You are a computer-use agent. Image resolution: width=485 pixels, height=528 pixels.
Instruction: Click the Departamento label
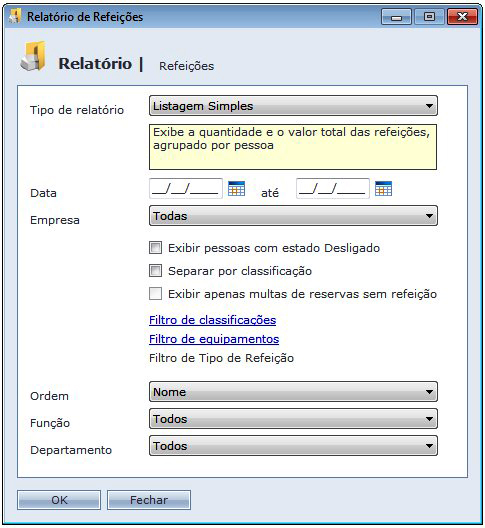[x=71, y=450]
